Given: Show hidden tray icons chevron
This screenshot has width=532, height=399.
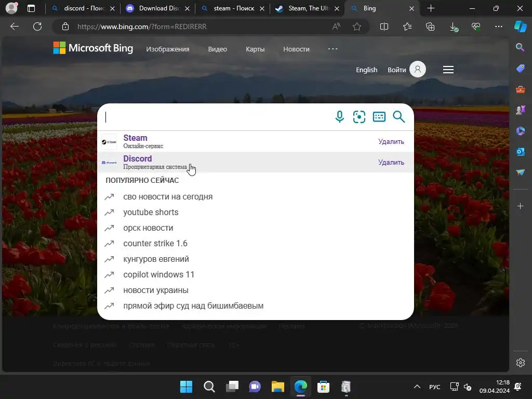Looking at the screenshot, I should coord(417,387).
